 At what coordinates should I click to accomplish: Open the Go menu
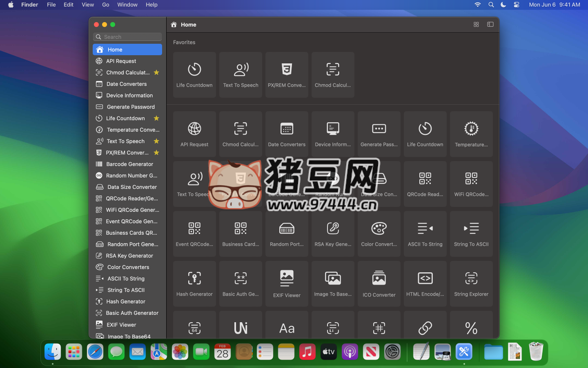pos(106,4)
